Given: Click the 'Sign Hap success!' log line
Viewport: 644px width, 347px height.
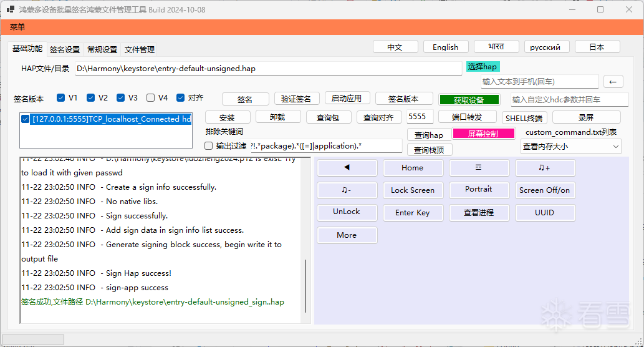Looking at the screenshot, I should point(97,273).
